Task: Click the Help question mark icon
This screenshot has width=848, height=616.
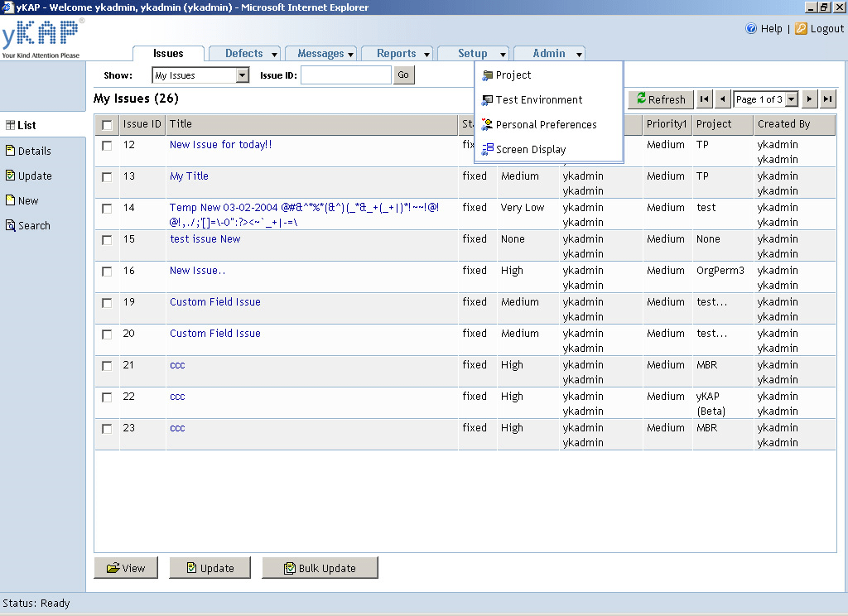Action: pyautogui.click(x=750, y=29)
